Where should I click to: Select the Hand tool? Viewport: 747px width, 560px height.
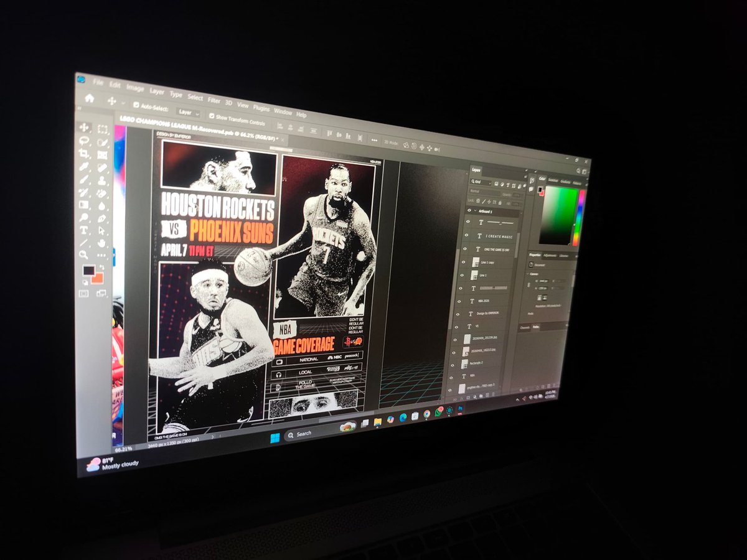click(101, 243)
